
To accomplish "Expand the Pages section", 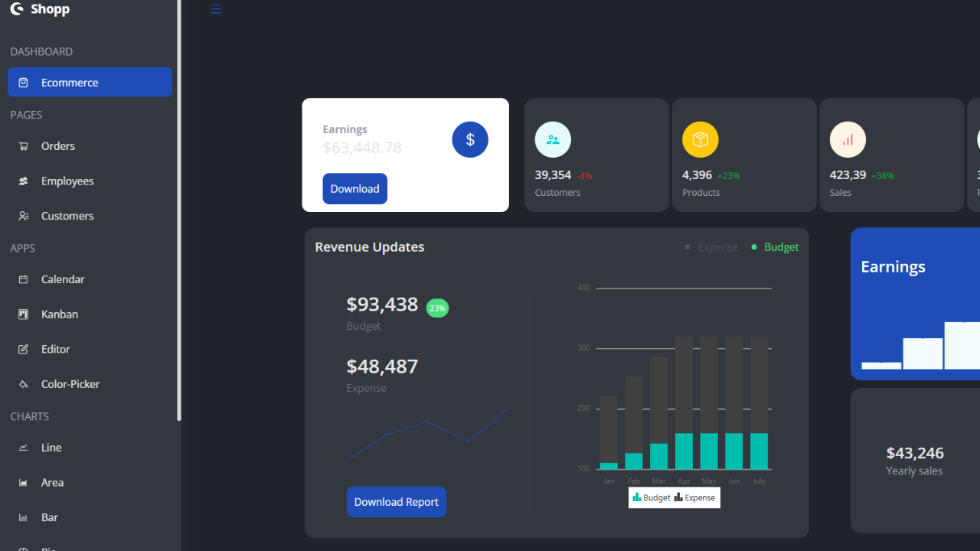I will [x=26, y=115].
